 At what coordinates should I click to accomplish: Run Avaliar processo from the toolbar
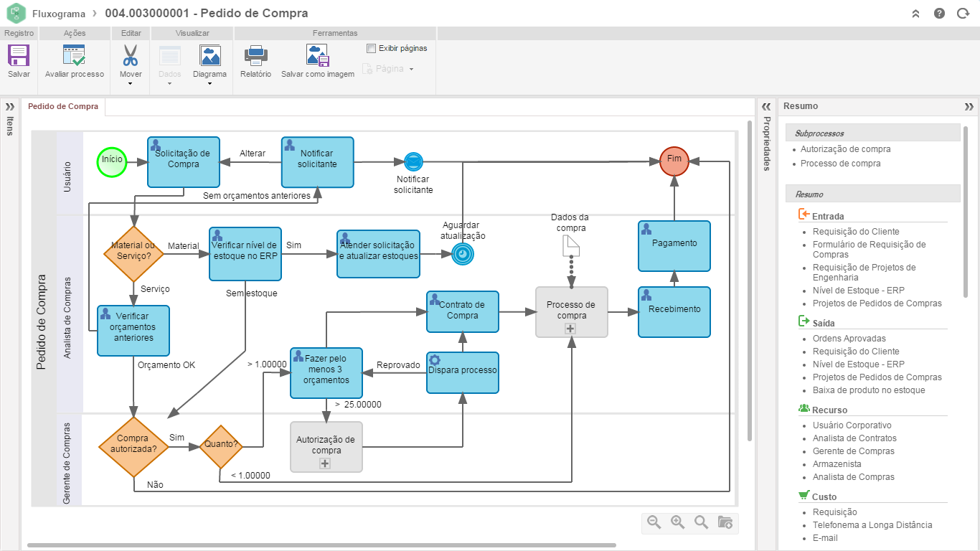coord(74,56)
